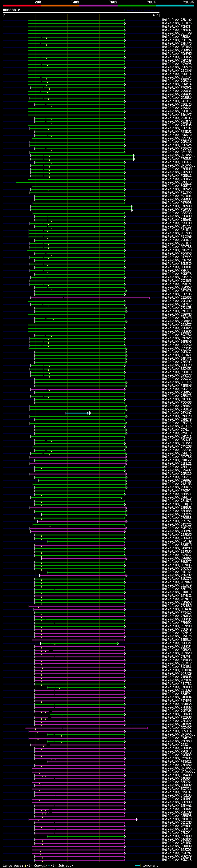Click the short cyan Q6V3A7 alignment bar
Image resolution: width=197 pixels, height=868 pixels.
(78, 413)
